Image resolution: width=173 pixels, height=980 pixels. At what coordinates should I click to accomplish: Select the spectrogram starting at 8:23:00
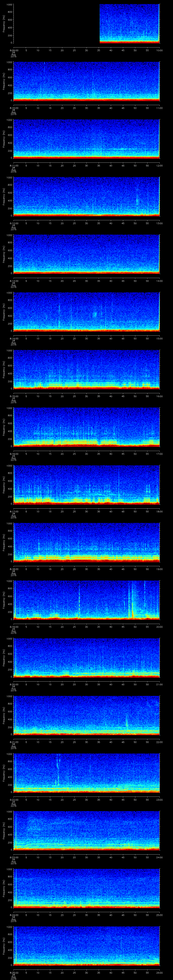[87, 831]
